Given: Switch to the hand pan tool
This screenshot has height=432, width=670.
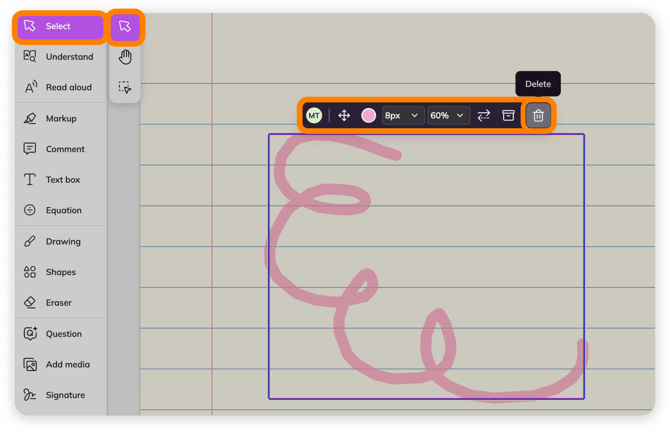Looking at the screenshot, I should pyautogui.click(x=125, y=57).
